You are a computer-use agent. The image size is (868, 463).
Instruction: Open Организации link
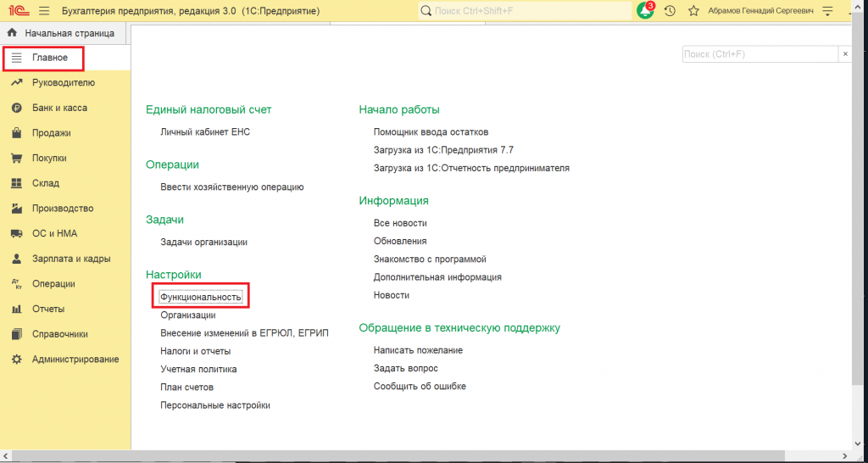click(188, 315)
